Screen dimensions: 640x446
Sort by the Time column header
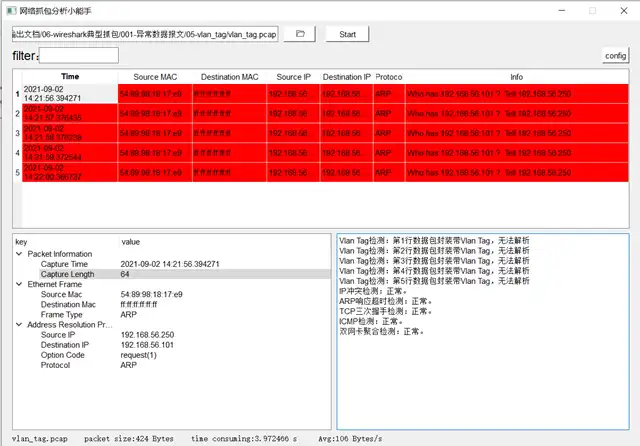(x=70, y=76)
